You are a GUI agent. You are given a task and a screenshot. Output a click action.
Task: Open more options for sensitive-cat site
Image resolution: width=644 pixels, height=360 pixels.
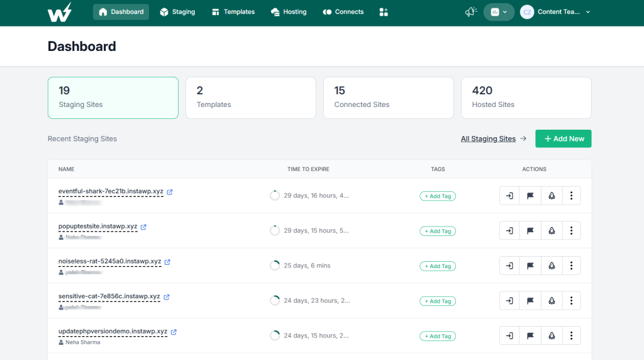point(571,300)
